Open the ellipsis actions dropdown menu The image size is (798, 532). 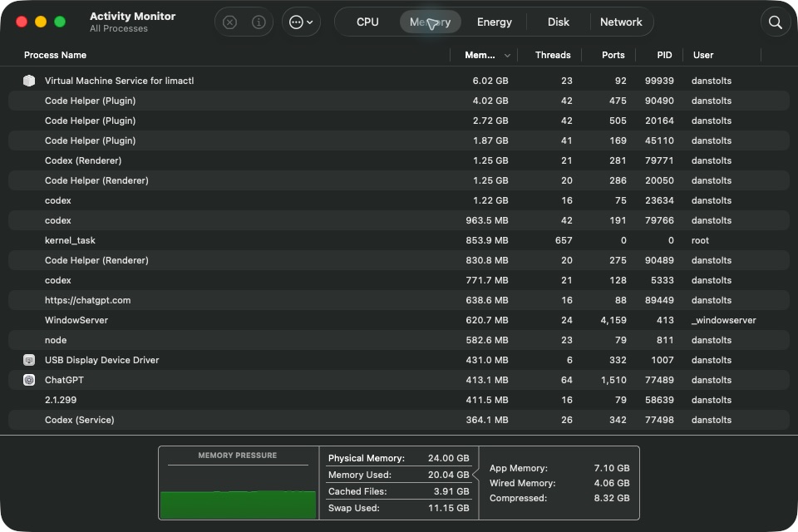coord(301,22)
